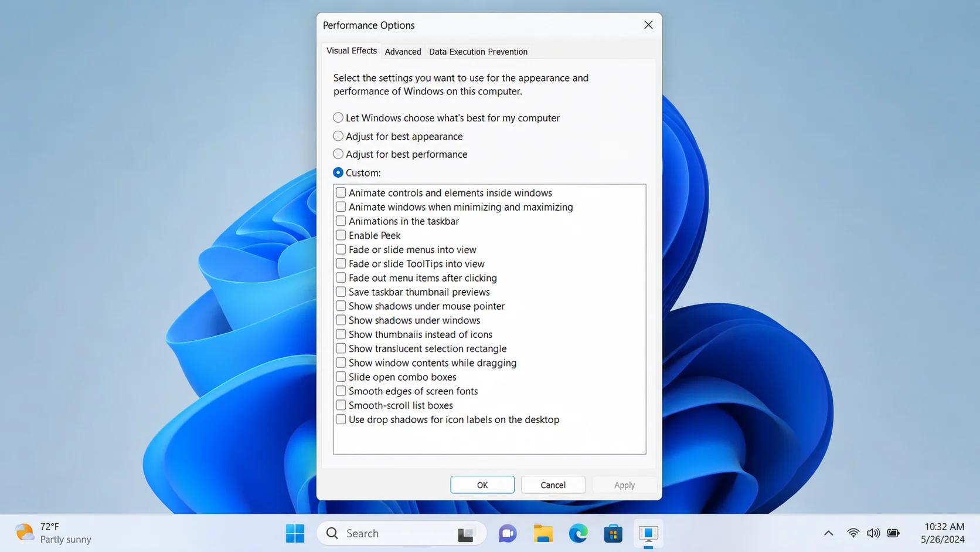Enable Fade or slide menus into view
The width and height of the screenshot is (980, 552).
coord(341,249)
